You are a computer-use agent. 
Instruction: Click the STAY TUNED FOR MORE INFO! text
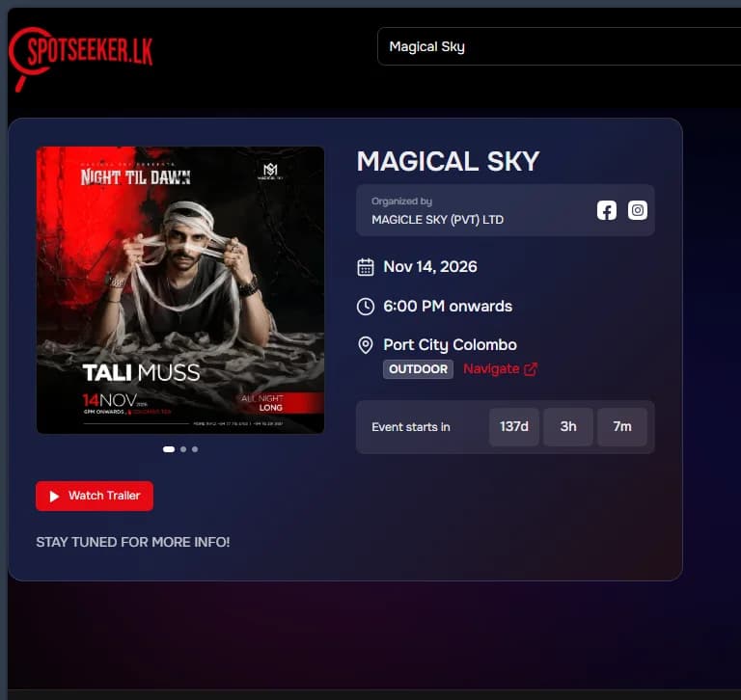coord(133,542)
